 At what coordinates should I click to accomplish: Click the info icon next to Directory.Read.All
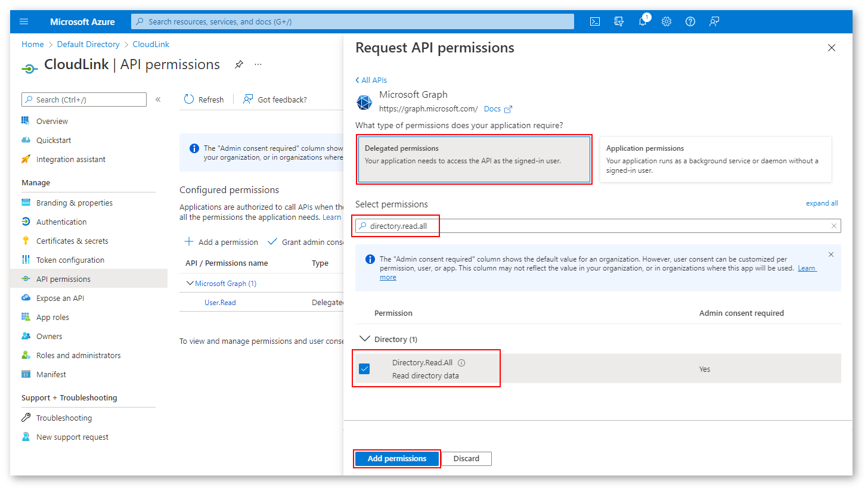click(x=461, y=363)
